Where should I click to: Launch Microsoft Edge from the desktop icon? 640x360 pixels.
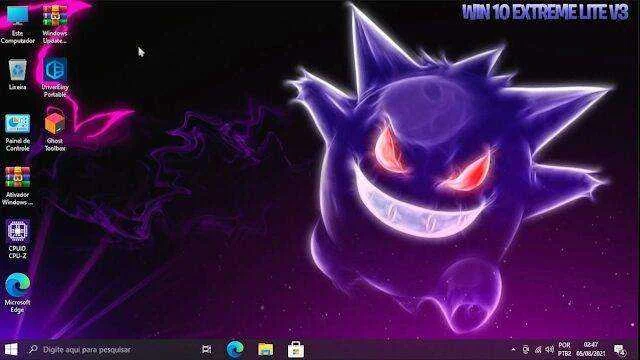click(18, 293)
